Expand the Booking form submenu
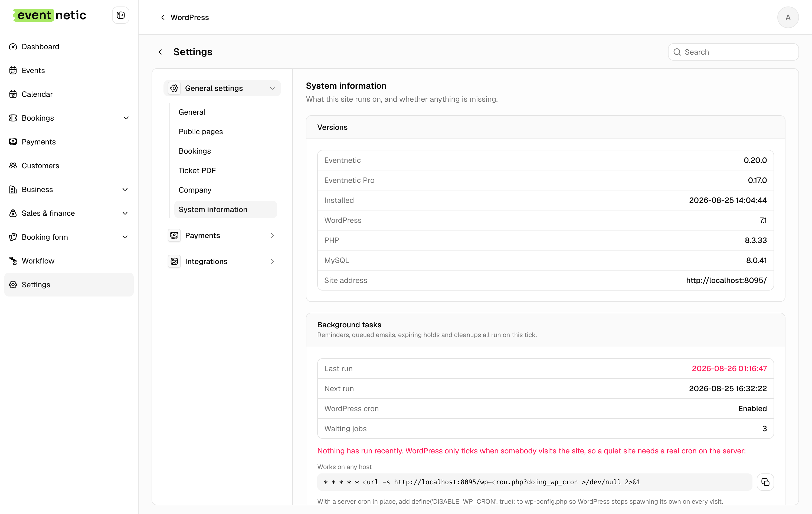 (125, 237)
